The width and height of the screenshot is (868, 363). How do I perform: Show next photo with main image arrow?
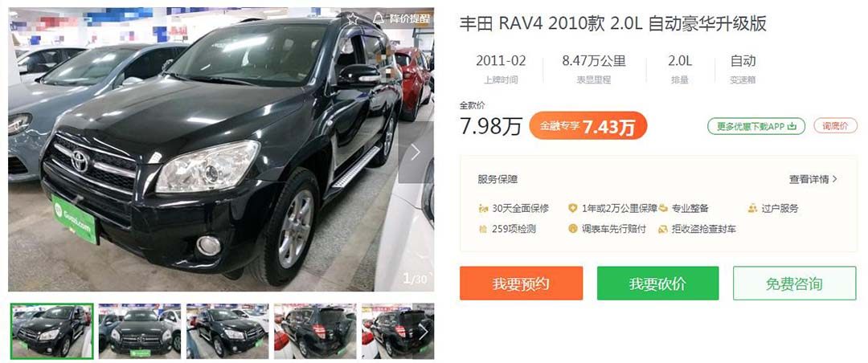416,152
